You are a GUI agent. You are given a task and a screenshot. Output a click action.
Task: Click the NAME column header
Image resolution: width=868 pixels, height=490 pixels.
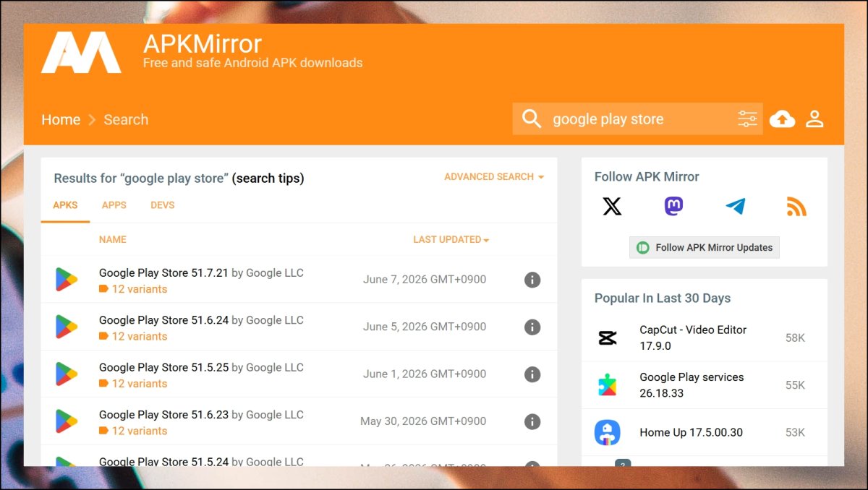click(x=113, y=239)
